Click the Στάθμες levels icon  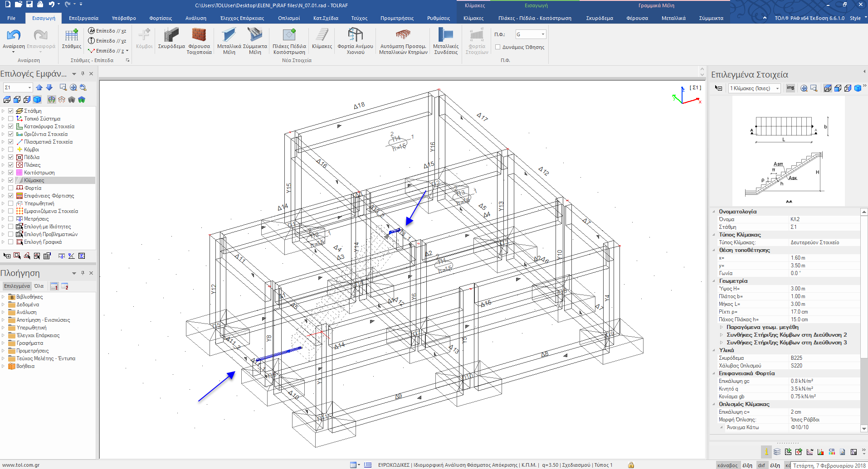click(72, 36)
